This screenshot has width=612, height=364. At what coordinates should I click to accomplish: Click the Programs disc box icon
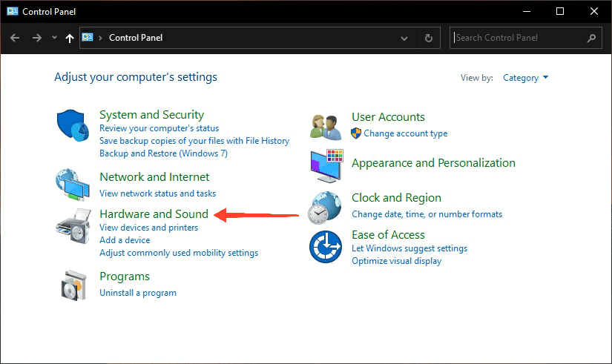click(73, 285)
